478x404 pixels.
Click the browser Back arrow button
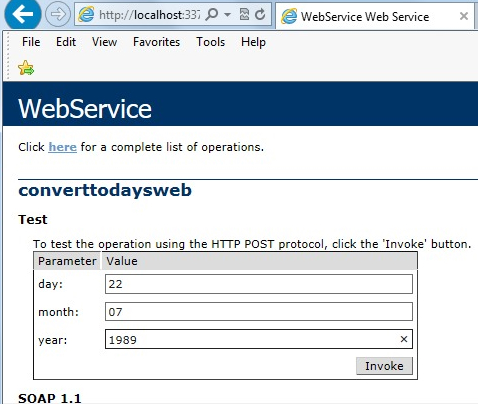click(22, 14)
